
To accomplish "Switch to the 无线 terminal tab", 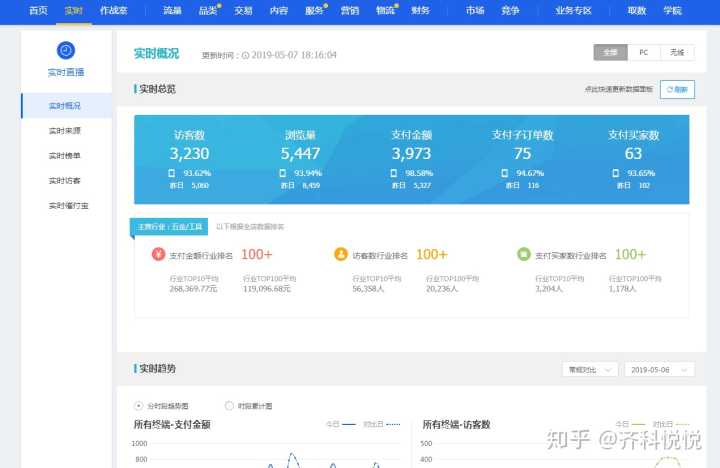I will (677, 52).
